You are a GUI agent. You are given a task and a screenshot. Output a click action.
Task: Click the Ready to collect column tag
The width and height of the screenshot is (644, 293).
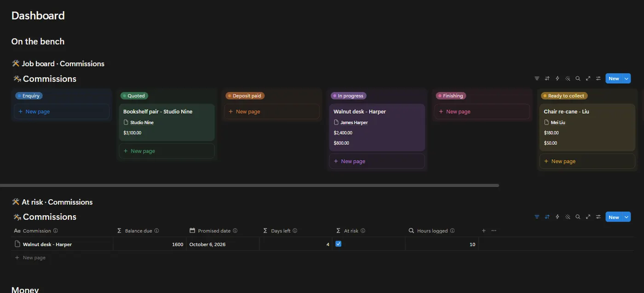[x=564, y=96]
